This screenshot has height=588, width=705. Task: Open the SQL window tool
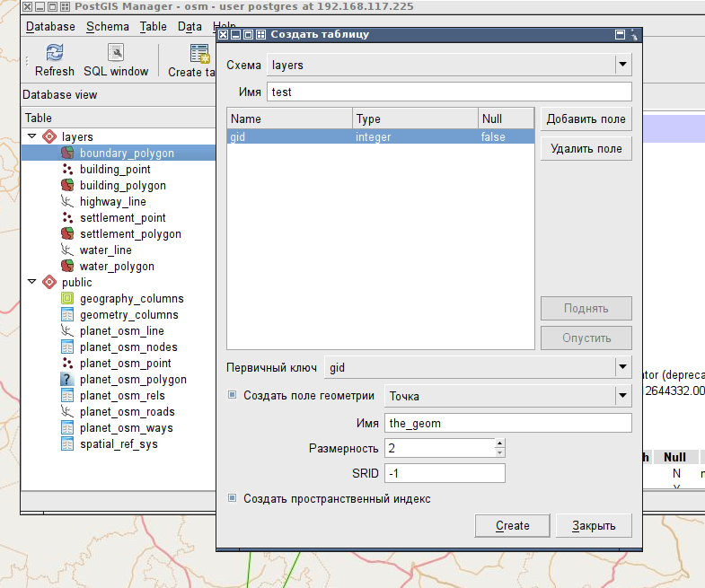click(116, 53)
